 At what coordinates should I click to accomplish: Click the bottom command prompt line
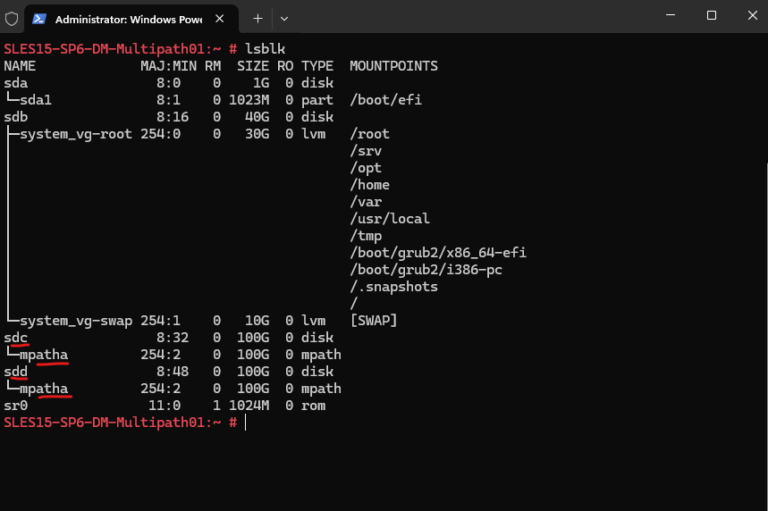(x=120, y=423)
